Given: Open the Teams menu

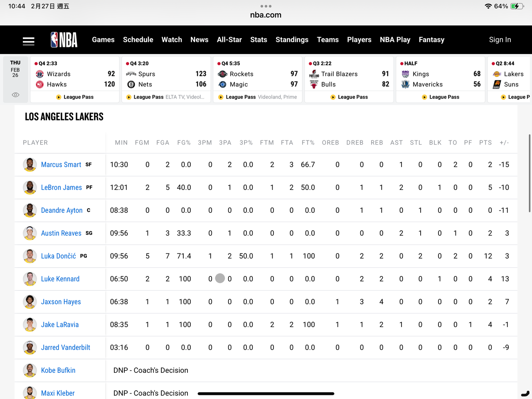Looking at the screenshot, I should [328, 40].
